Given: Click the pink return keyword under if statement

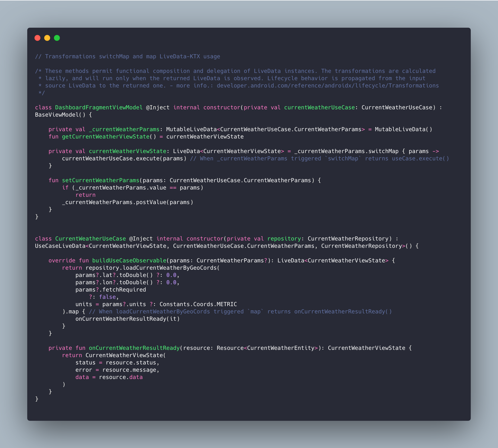Looking at the screenshot, I should click(85, 195).
